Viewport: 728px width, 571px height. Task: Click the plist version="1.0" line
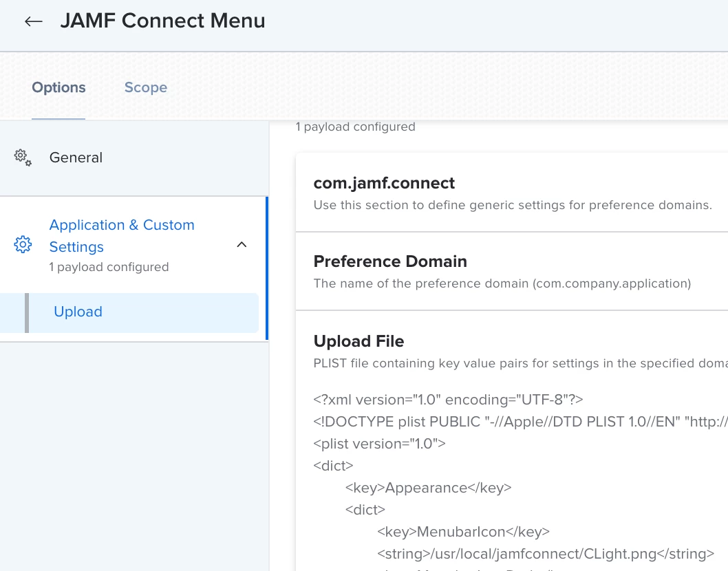click(379, 444)
